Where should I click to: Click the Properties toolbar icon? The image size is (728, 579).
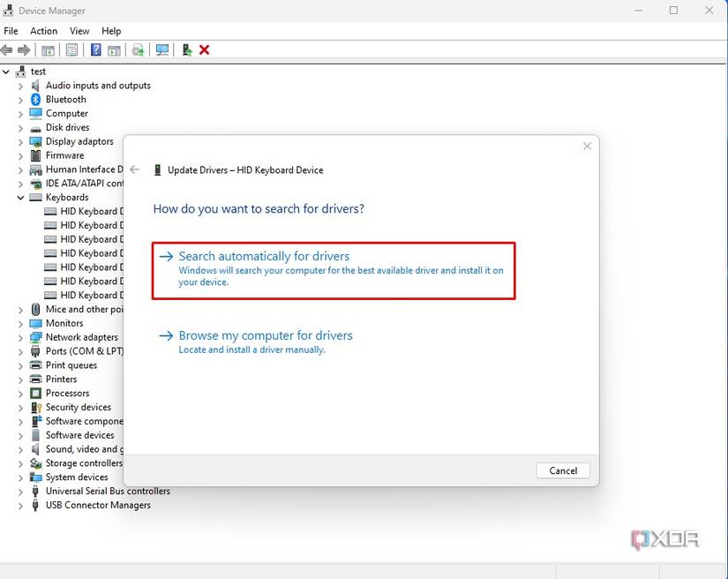(x=71, y=49)
